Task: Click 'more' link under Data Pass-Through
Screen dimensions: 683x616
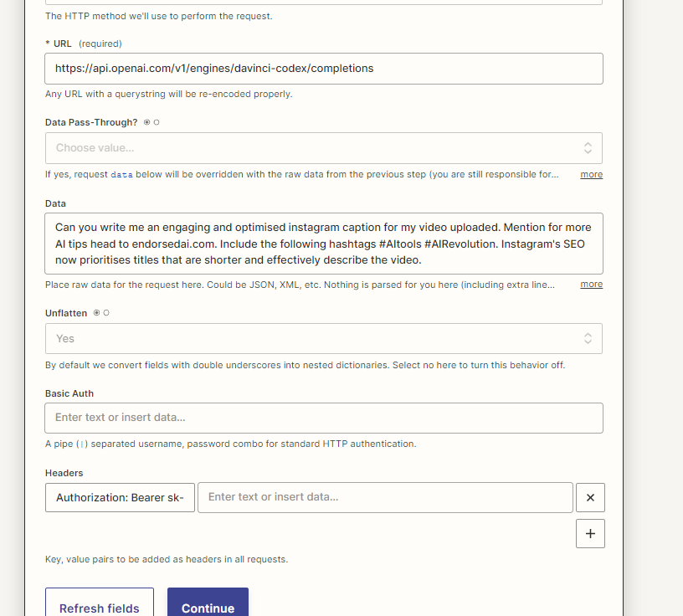Action: pos(591,174)
